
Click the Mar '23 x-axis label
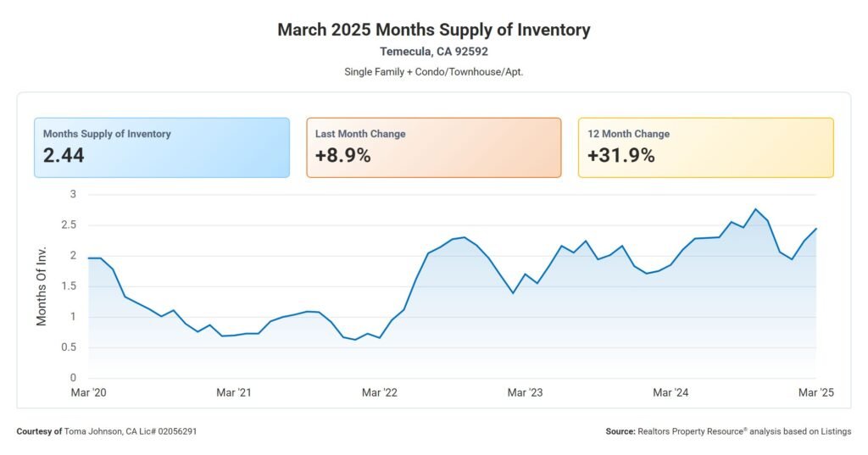click(526, 392)
